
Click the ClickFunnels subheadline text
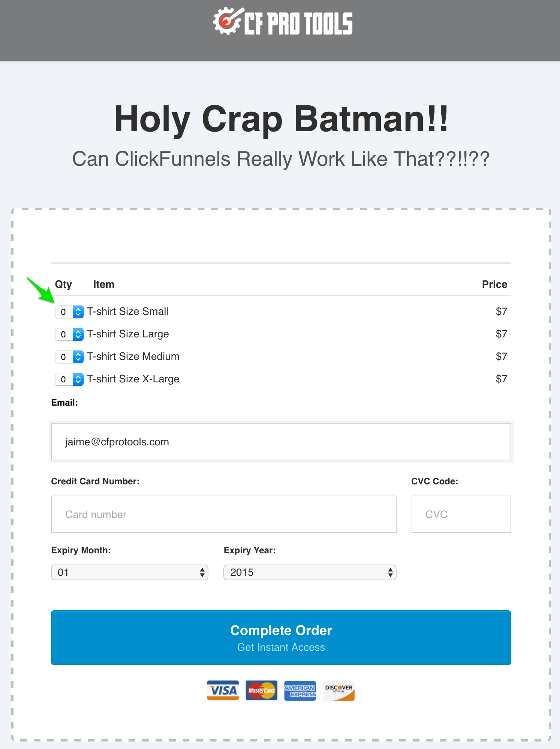click(281, 159)
